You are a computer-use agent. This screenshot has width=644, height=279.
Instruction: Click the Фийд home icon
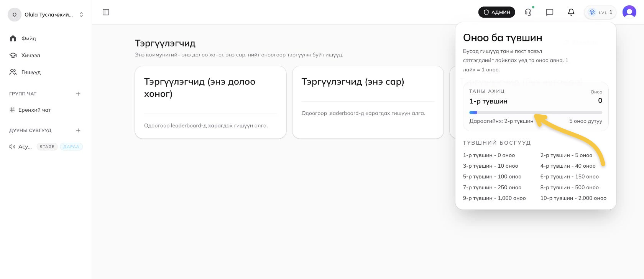point(13,38)
